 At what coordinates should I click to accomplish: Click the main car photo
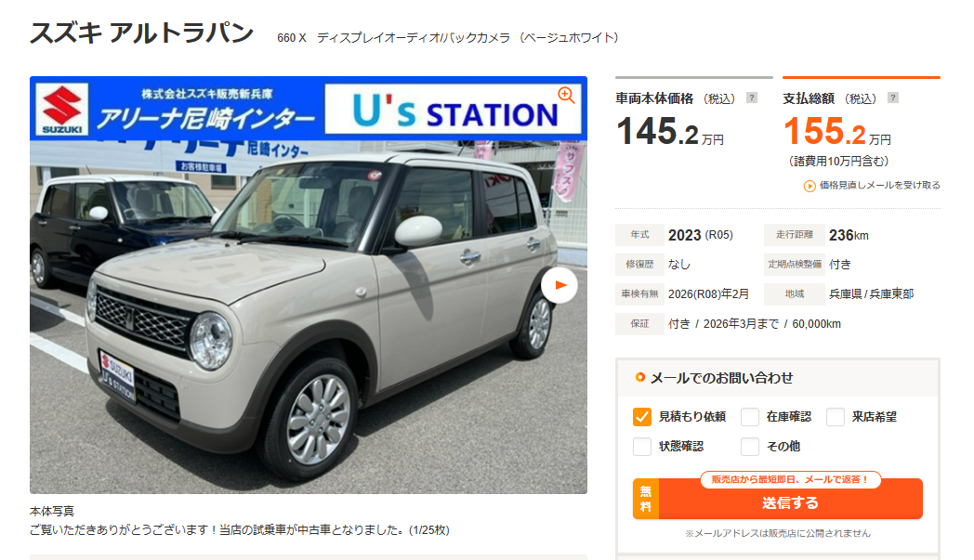(309, 285)
